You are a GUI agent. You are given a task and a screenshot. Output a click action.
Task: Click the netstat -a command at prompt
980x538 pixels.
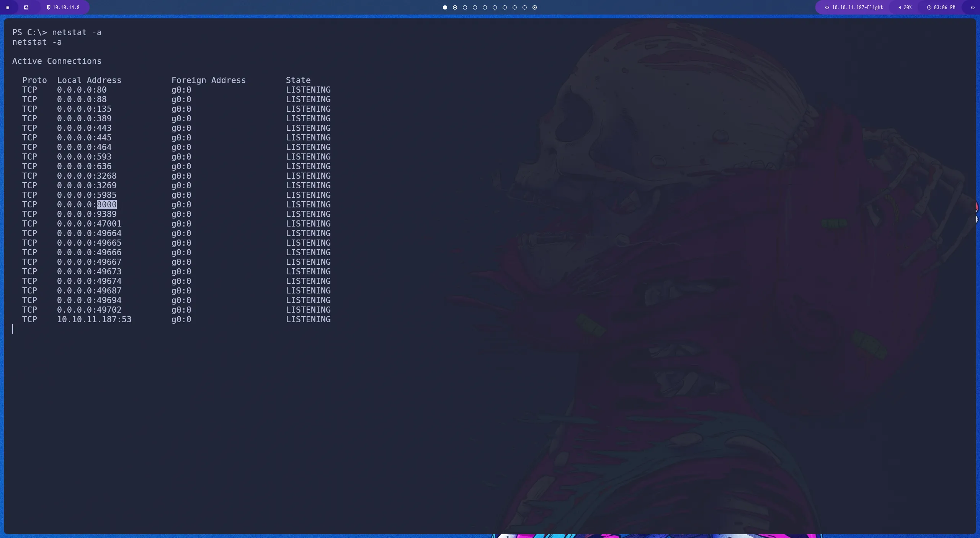pos(77,33)
